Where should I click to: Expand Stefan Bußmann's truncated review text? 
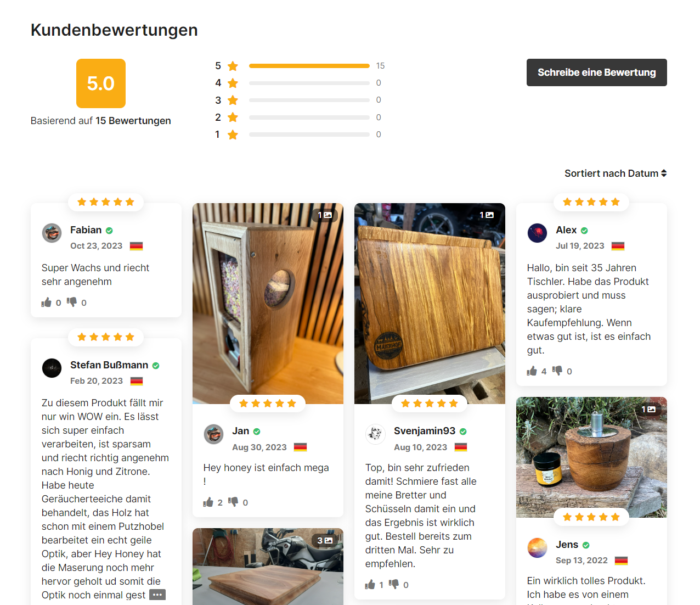tap(157, 595)
